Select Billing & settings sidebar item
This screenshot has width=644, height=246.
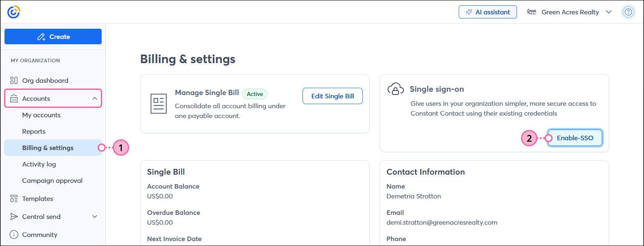pyautogui.click(x=53, y=148)
